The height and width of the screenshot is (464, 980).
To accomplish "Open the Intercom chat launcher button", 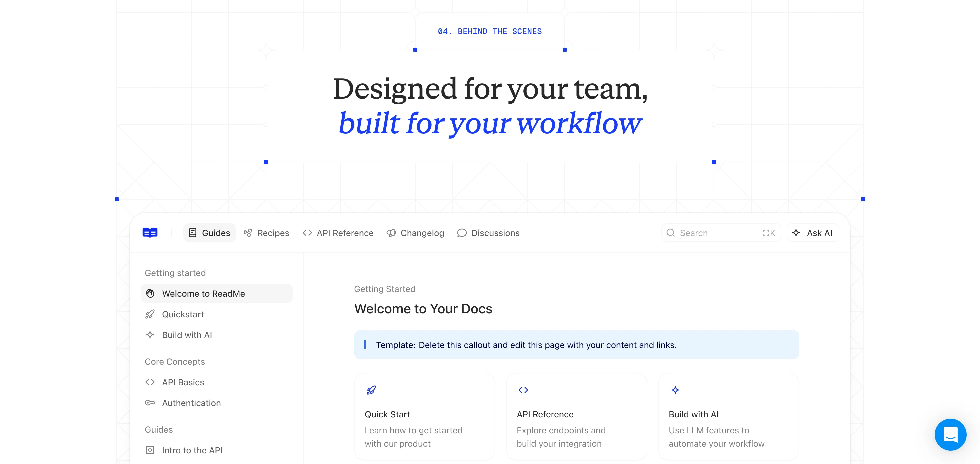I will click(950, 434).
